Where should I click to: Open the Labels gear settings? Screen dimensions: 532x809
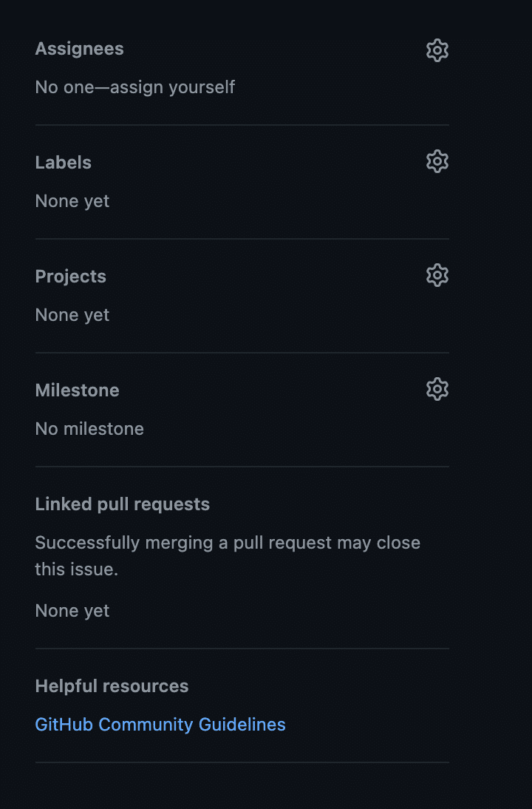437,161
